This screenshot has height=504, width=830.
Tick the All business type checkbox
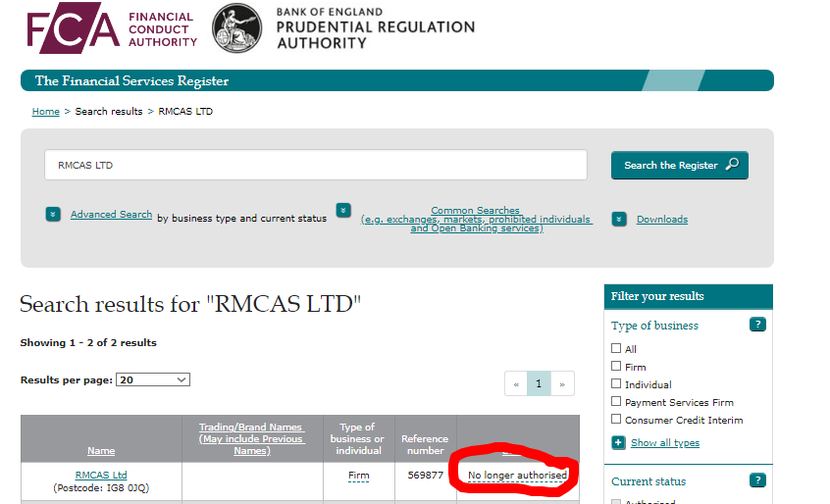point(616,348)
